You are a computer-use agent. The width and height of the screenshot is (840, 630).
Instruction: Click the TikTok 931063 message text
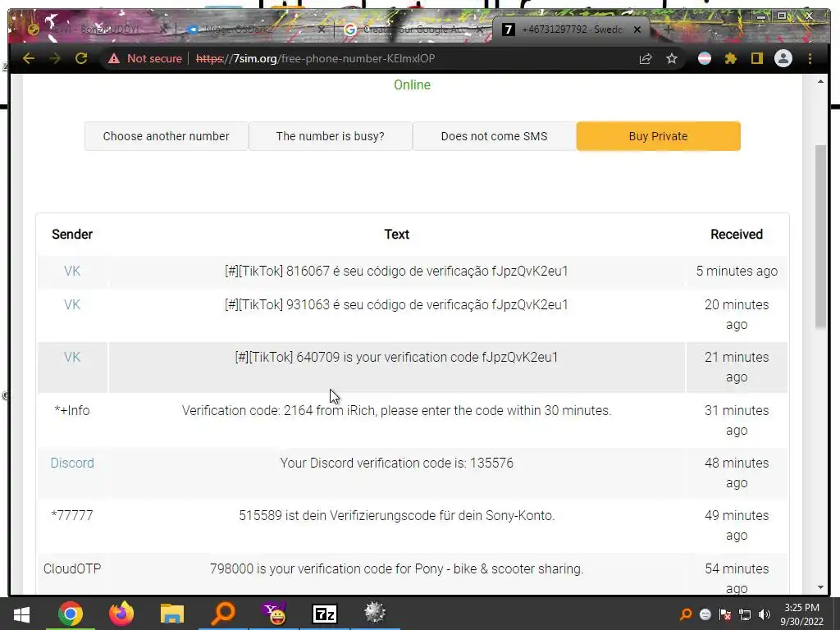click(x=396, y=305)
